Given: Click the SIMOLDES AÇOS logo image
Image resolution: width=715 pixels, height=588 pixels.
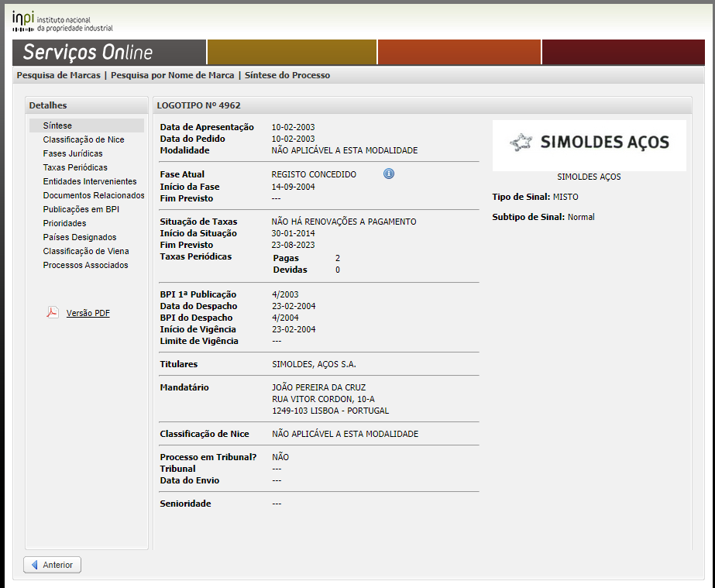Looking at the screenshot, I should click(590, 146).
